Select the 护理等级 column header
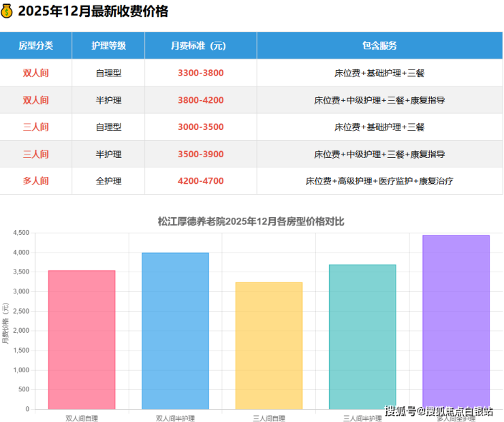This screenshot has width=504, height=422. click(x=108, y=46)
